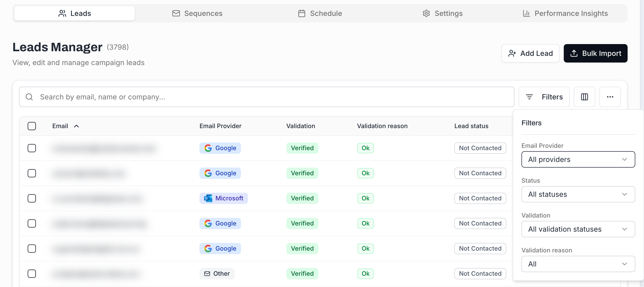
Task: Click the Leads tab people icon
Action: [62, 13]
